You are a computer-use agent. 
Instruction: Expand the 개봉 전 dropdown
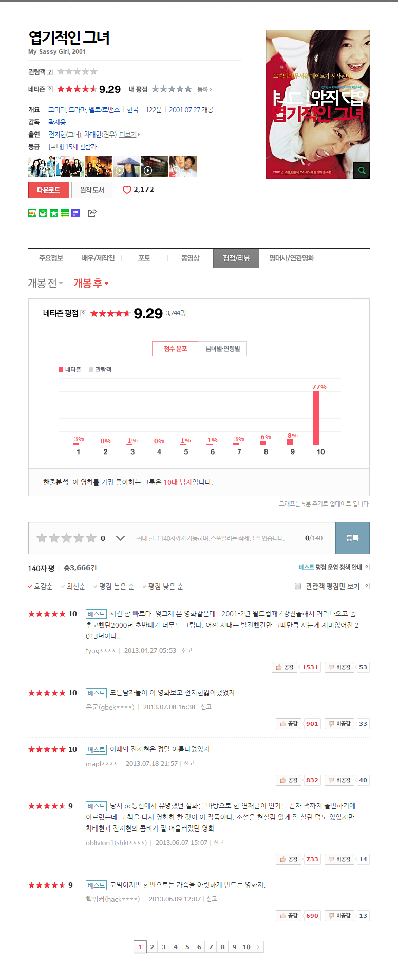pos(45,284)
